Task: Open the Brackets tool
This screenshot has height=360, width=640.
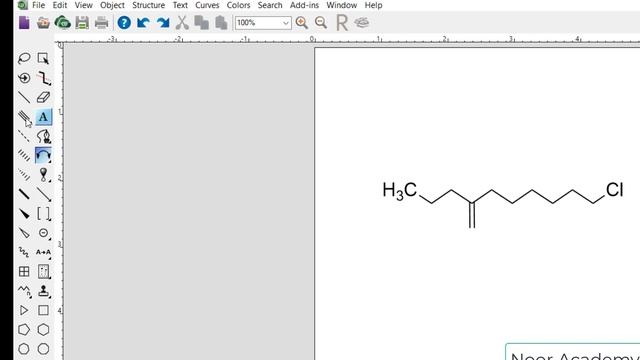Action: (x=43, y=213)
